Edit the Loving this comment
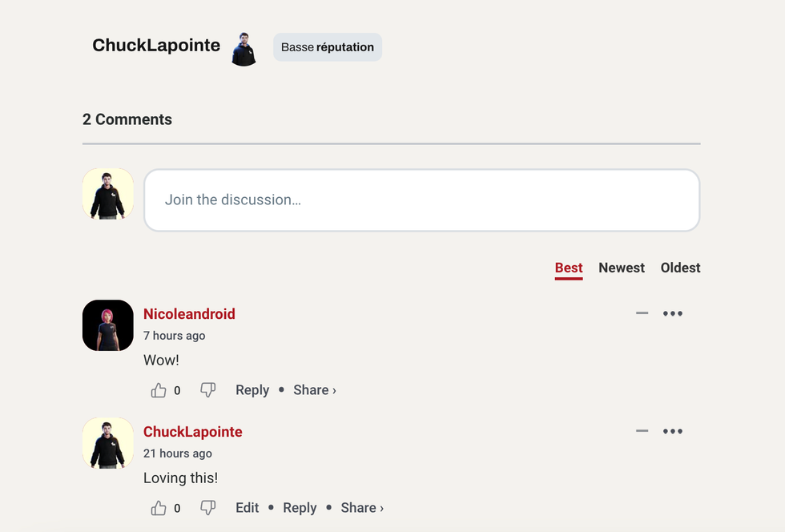Screen dimensions: 785x532 pos(247,507)
